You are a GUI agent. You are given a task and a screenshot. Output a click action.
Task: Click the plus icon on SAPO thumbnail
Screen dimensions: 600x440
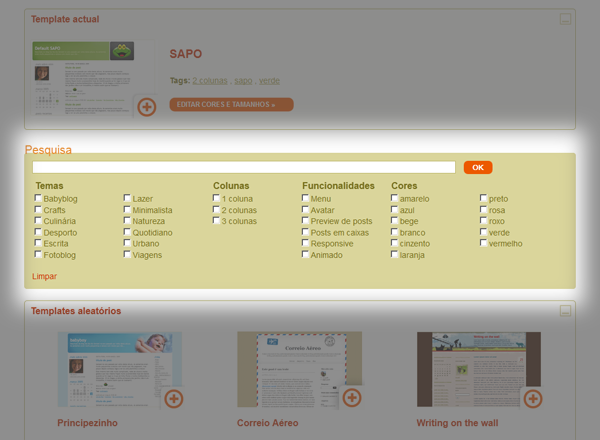146,106
